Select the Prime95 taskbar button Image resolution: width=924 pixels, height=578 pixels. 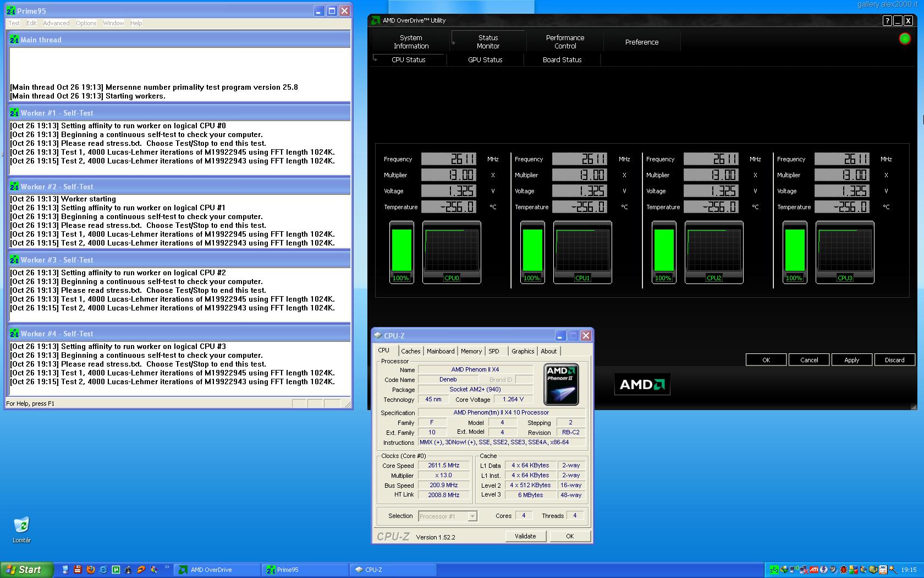click(x=306, y=570)
